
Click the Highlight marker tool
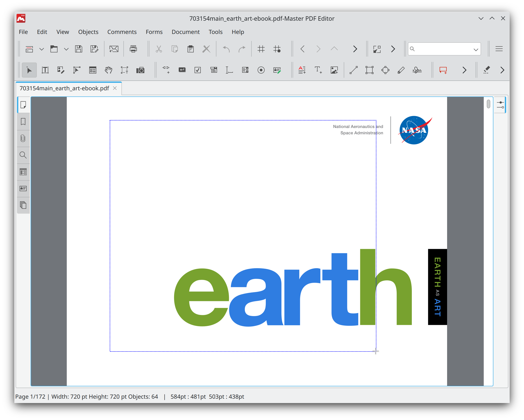(486, 70)
